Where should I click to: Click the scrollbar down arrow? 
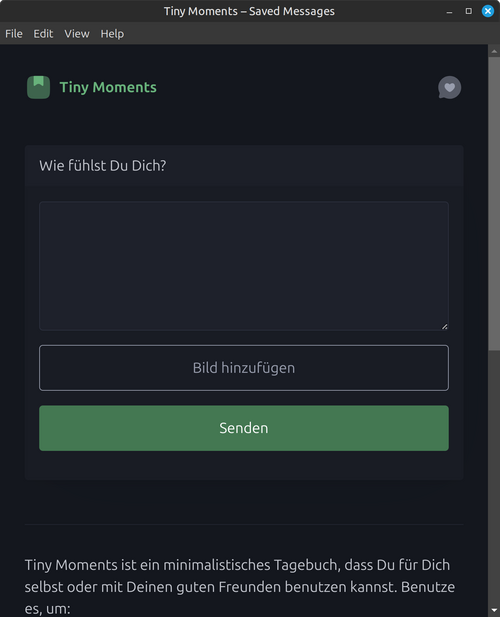[x=494, y=611]
